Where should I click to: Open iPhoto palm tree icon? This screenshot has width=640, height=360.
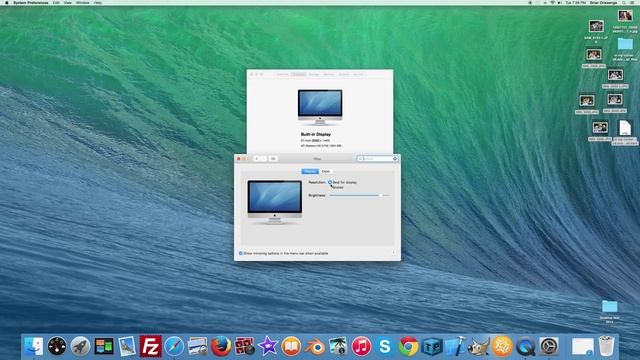click(x=338, y=346)
